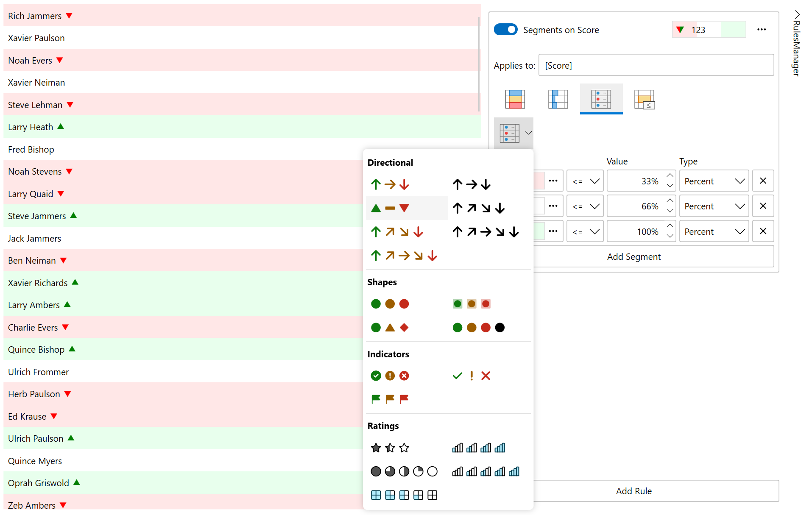Pick the pie quarters rating icon set

(x=404, y=472)
